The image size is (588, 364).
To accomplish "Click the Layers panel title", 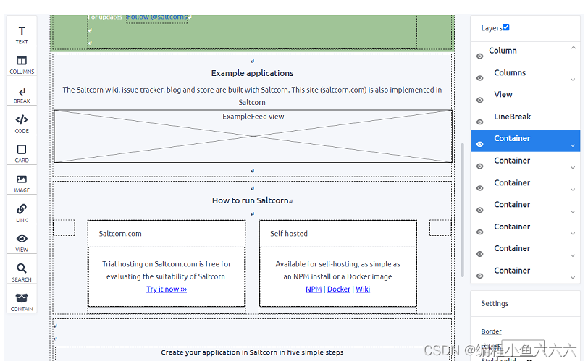I will [491, 28].
